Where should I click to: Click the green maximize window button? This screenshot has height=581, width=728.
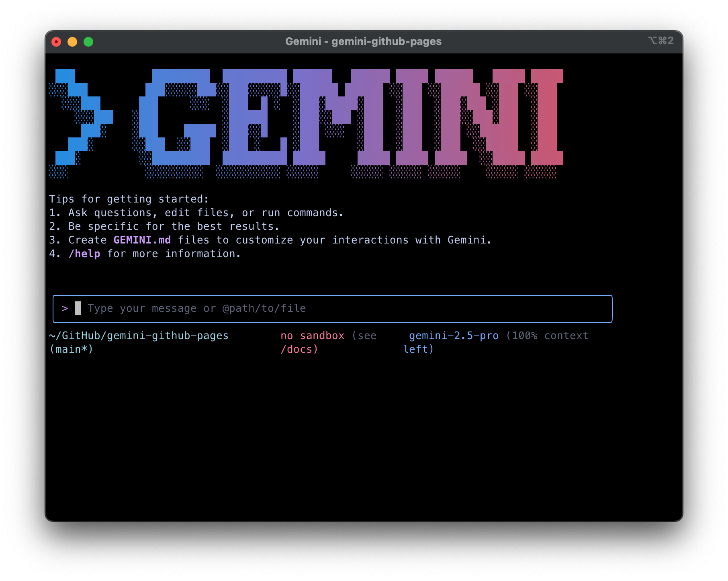click(88, 42)
